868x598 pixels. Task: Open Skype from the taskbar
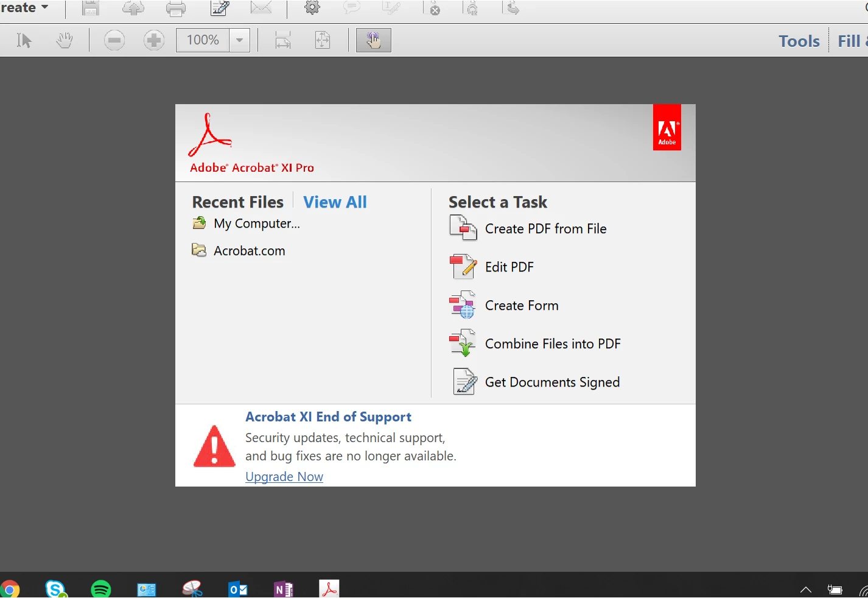pyautogui.click(x=56, y=589)
